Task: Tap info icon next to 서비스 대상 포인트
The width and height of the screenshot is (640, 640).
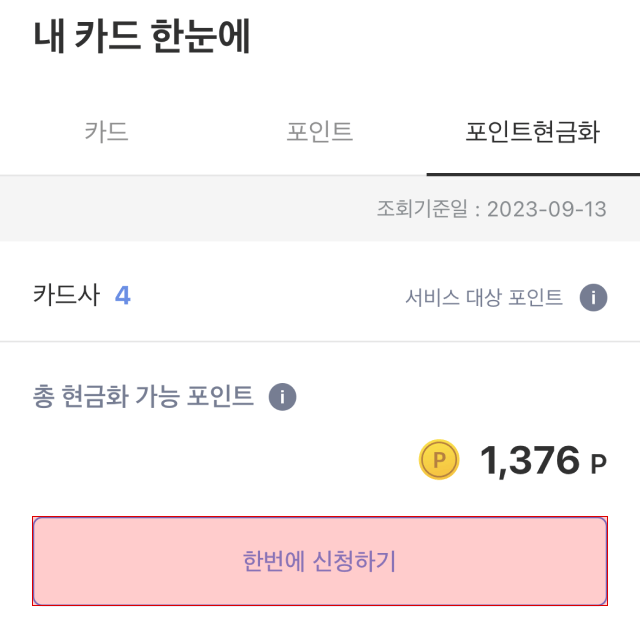Action: [594, 297]
